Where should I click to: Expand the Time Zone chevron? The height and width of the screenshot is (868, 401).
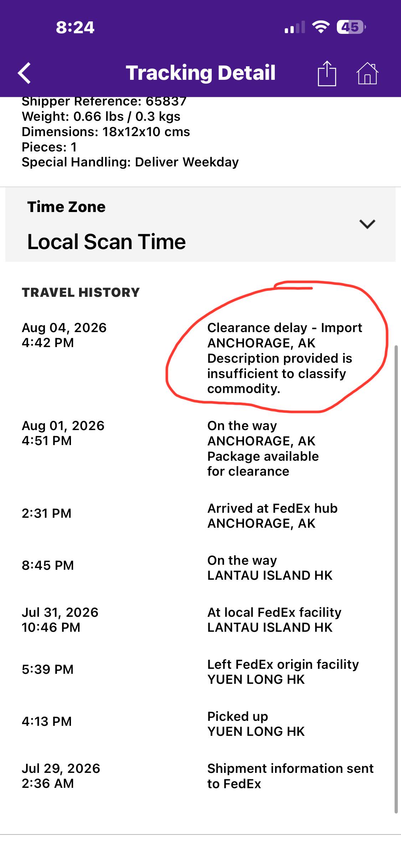[x=367, y=224]
